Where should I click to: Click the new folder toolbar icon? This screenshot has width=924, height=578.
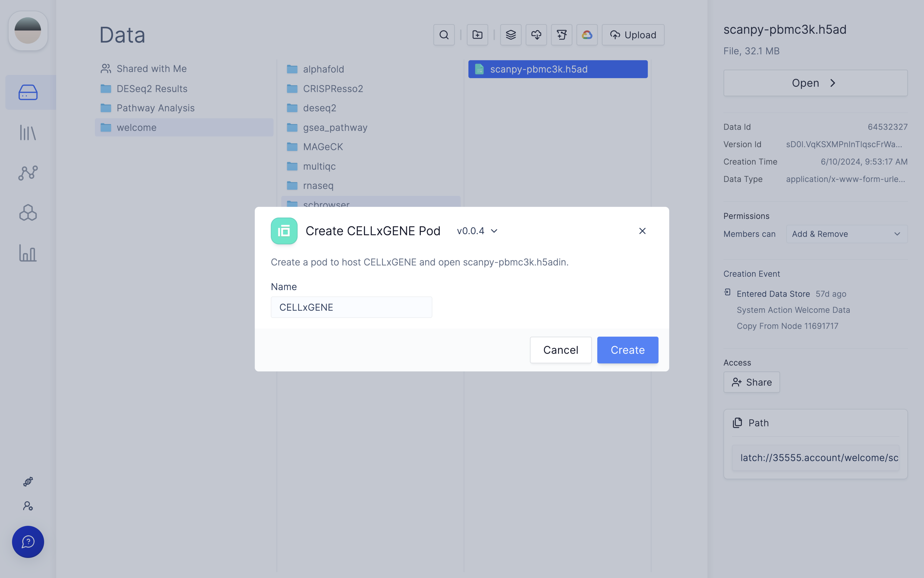(477, 35)
